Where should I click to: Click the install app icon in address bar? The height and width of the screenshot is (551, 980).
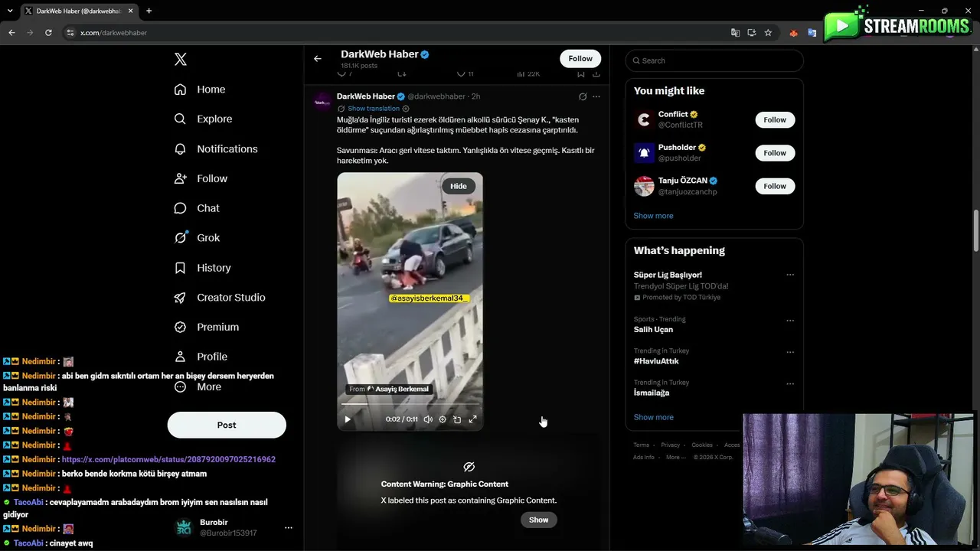click(x=752, y=33)
